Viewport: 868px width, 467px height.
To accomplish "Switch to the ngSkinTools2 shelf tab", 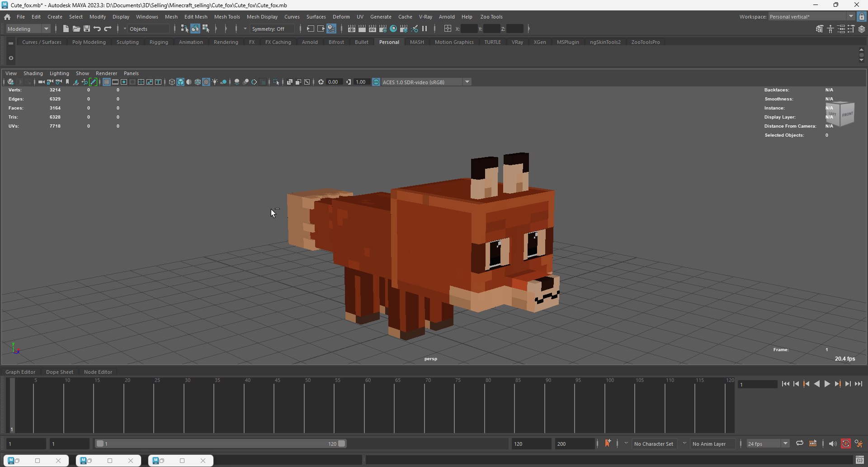I will click(605, 42).
